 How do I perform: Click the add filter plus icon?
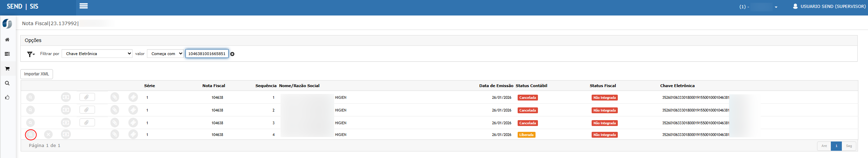pyautogui.click(x=232, y=54)
